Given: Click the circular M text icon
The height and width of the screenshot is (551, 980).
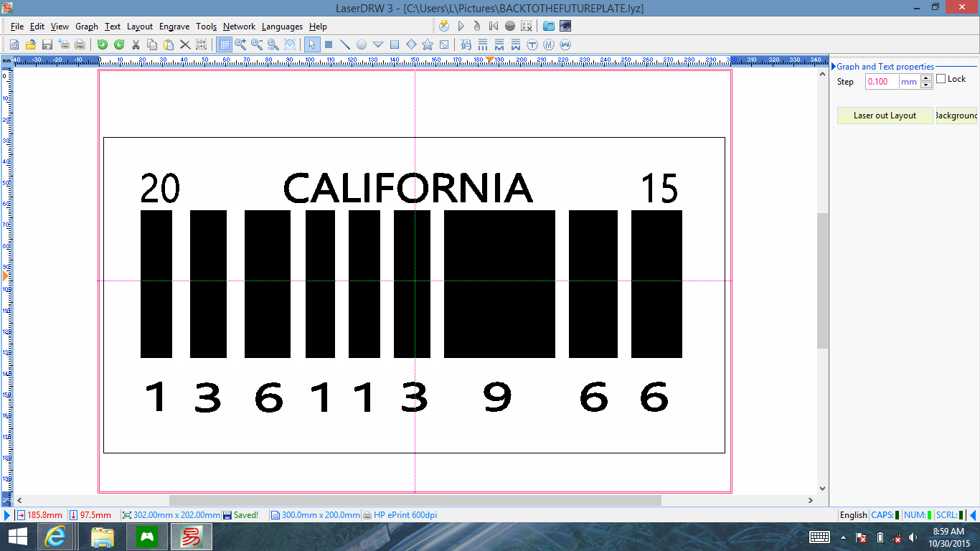Looking at the screenshot, I should tap(549, 44).
